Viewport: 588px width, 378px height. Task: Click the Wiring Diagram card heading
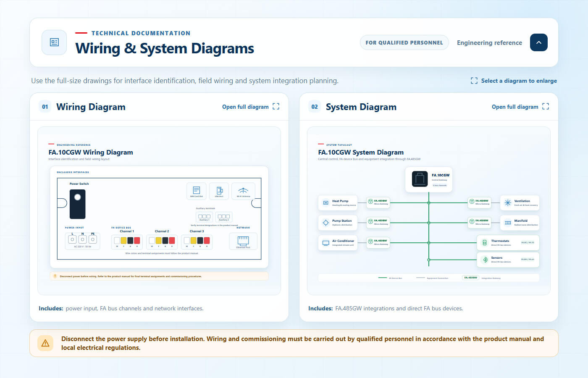(x=91, y=107)
